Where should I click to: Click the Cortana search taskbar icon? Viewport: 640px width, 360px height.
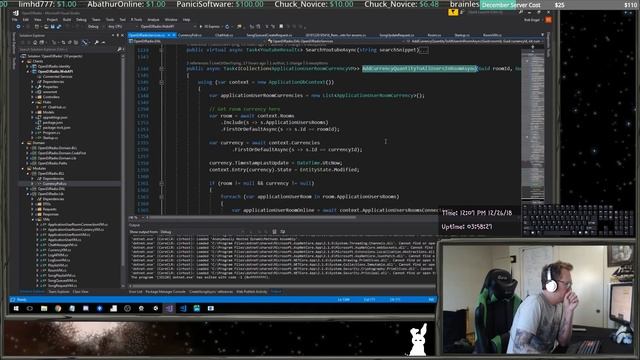pyautogui.click(x=30, y=308)
